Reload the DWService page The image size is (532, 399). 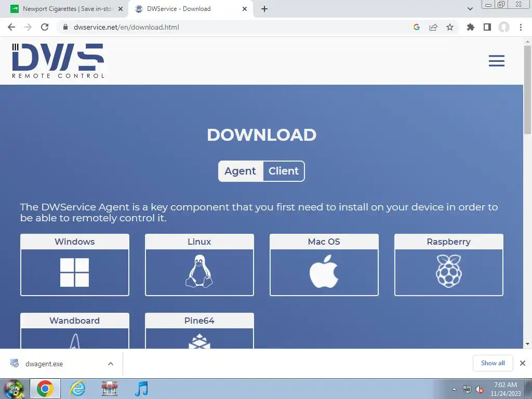(45, 27)
